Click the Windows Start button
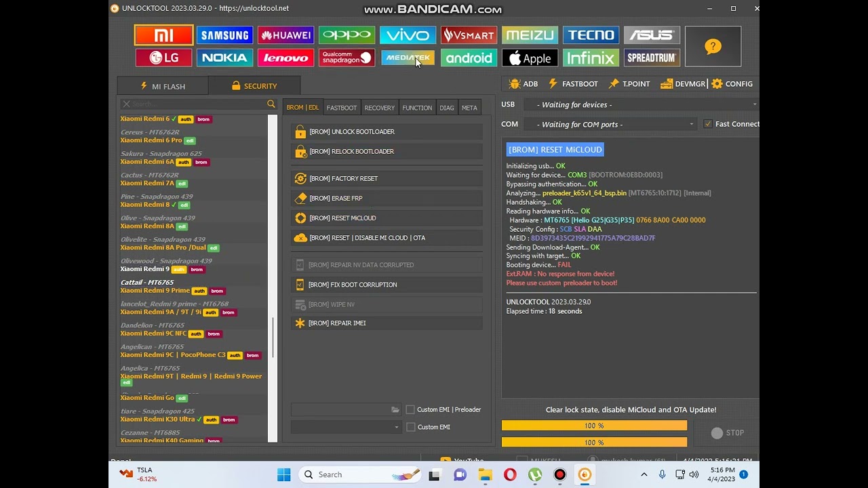Viewport: 868px width, 488px height. (x=283, y=474)
